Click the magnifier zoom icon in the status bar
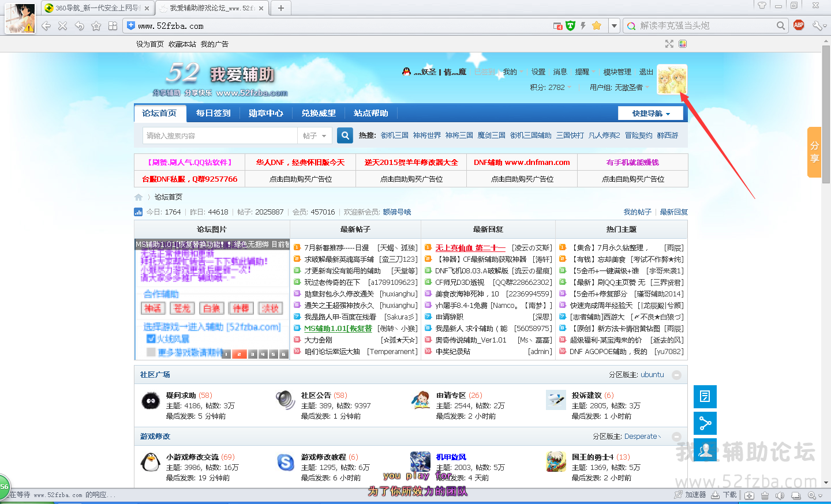This screenshot has width=831, height=504. click(813, 495)
